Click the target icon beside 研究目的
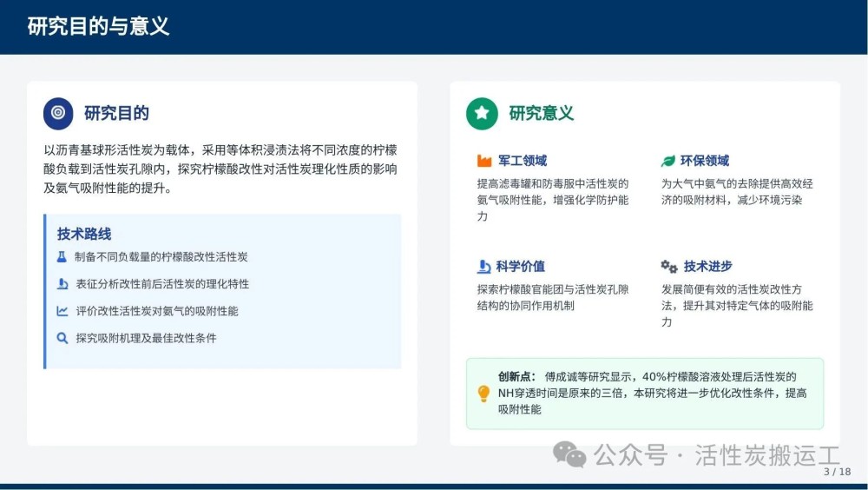The height and width of the screenshot is (490, 868). [58, 113]
